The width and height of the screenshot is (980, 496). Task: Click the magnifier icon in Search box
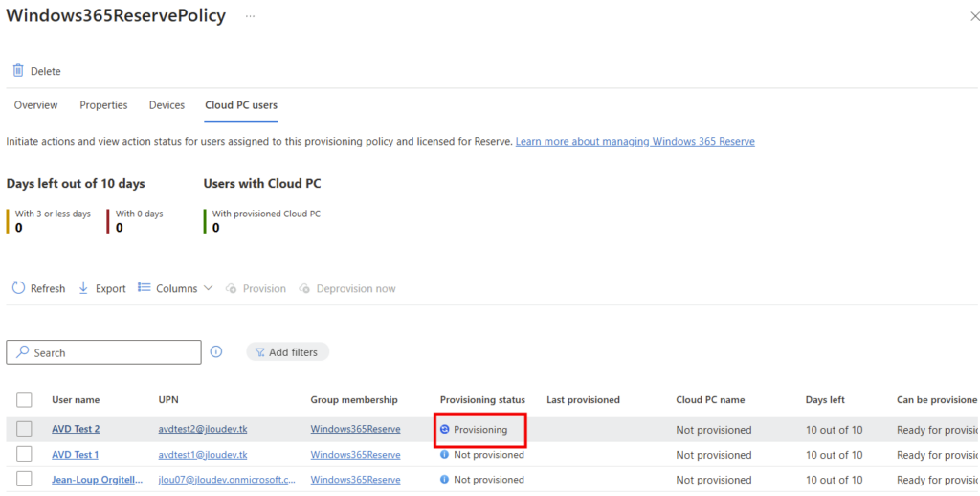[x=23, y=352]
